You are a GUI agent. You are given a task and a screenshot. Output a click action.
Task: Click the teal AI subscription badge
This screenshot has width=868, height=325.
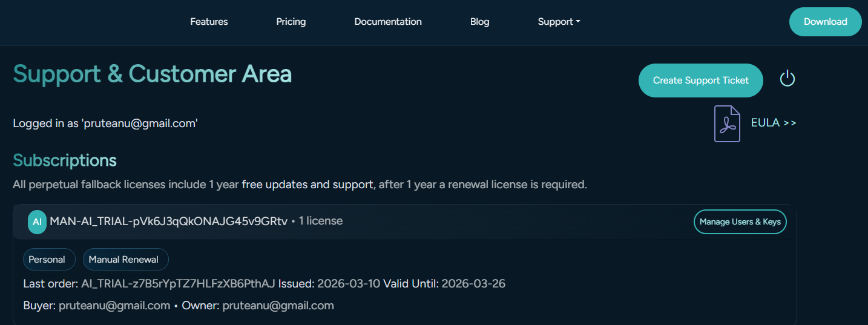click(x=37, y=222)
